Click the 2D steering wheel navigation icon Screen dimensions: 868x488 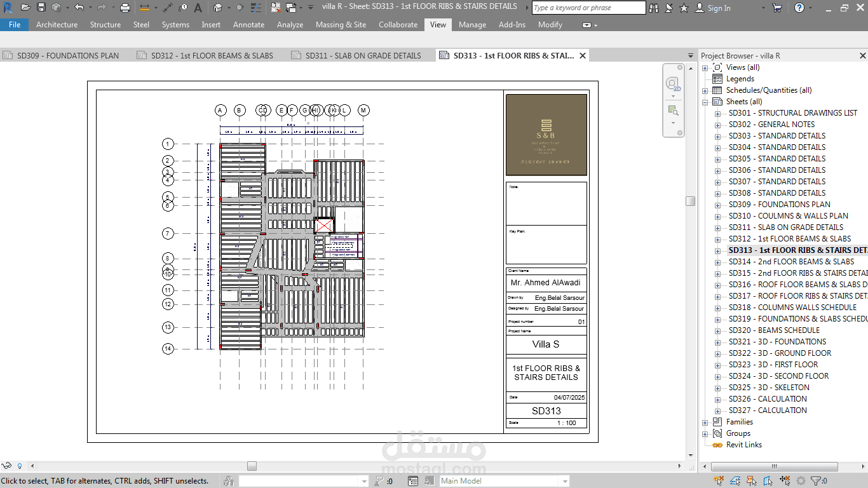point(672,84)
